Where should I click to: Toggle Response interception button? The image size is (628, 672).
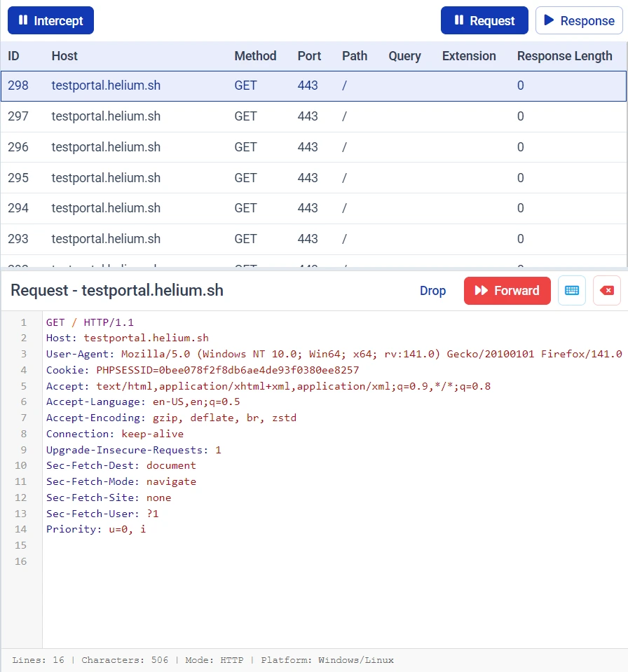coord(579,20)
